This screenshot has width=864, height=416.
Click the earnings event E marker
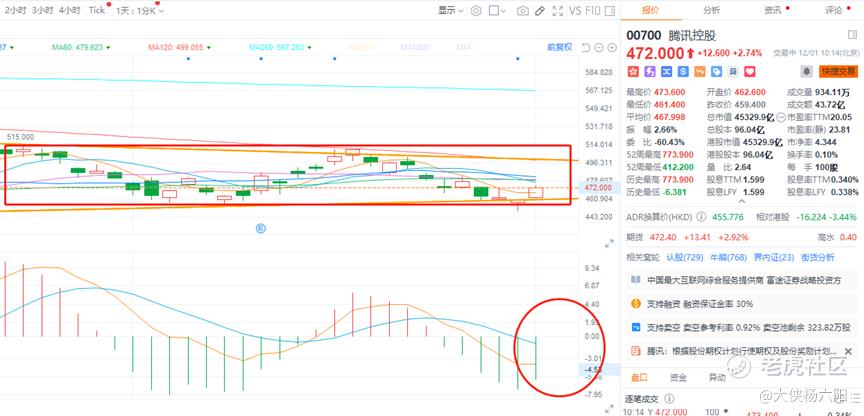tap(261, 228)
